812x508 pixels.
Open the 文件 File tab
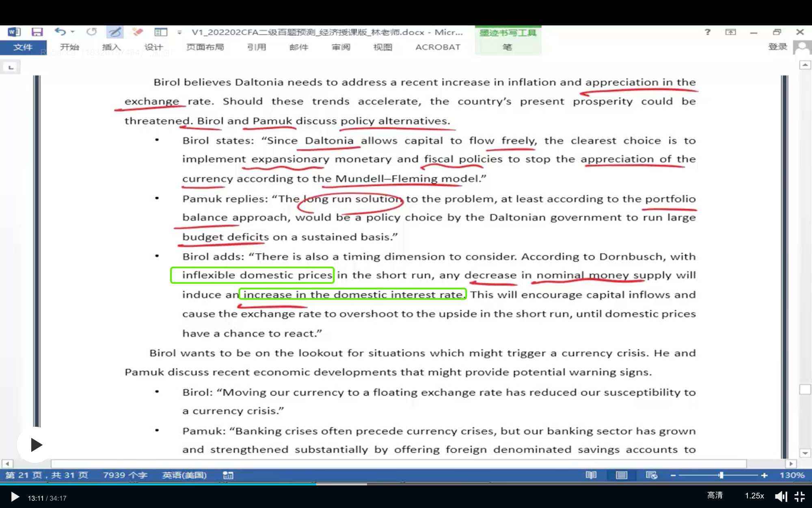(23, 47)
